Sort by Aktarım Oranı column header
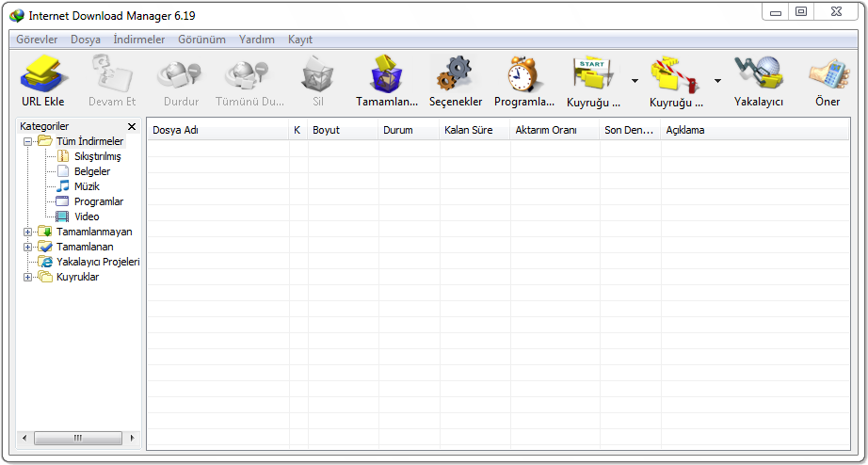The height and width of the screenshot is (465, 868). pyautogui.click(x=555, y=131)
